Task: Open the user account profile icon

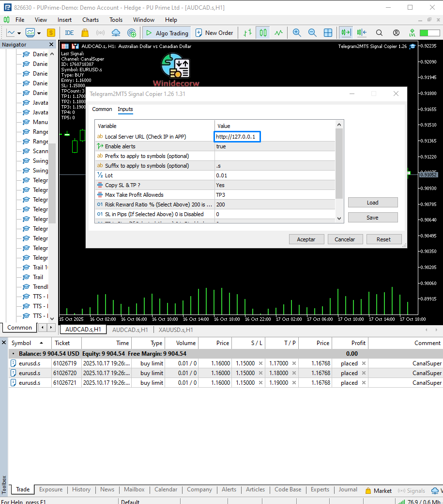Action: click(396, 33)
